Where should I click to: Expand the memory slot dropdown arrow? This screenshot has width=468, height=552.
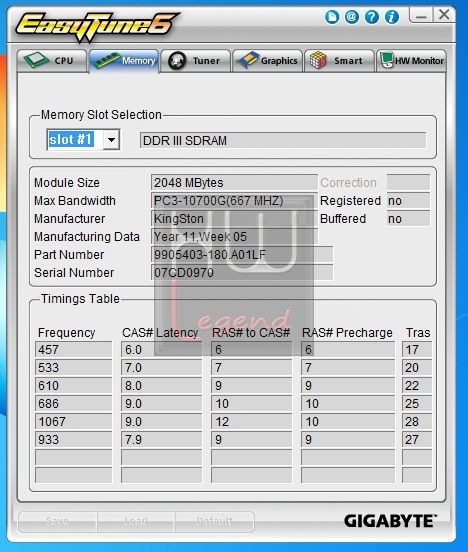point(111,140)
